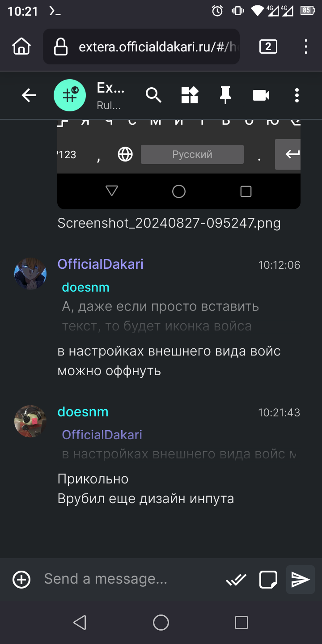Open the browser tab switcher showing 2
The height and width of the screenshot is (644, 322).
pos(268,47)
